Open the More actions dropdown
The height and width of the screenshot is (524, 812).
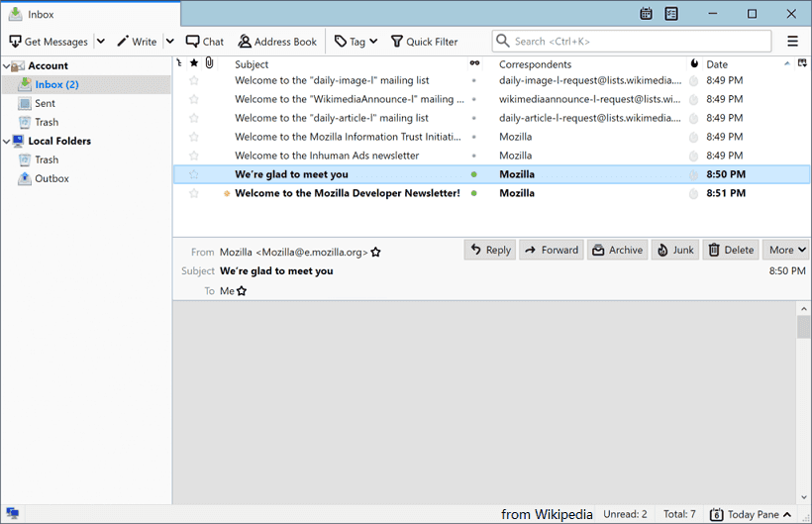pos(787,250)
